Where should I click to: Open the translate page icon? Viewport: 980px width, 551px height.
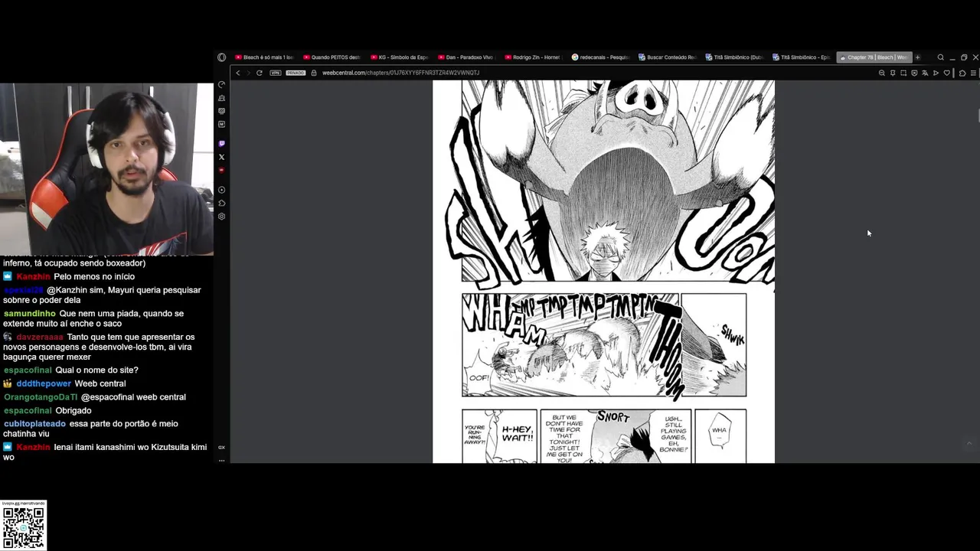coord(925,73)
